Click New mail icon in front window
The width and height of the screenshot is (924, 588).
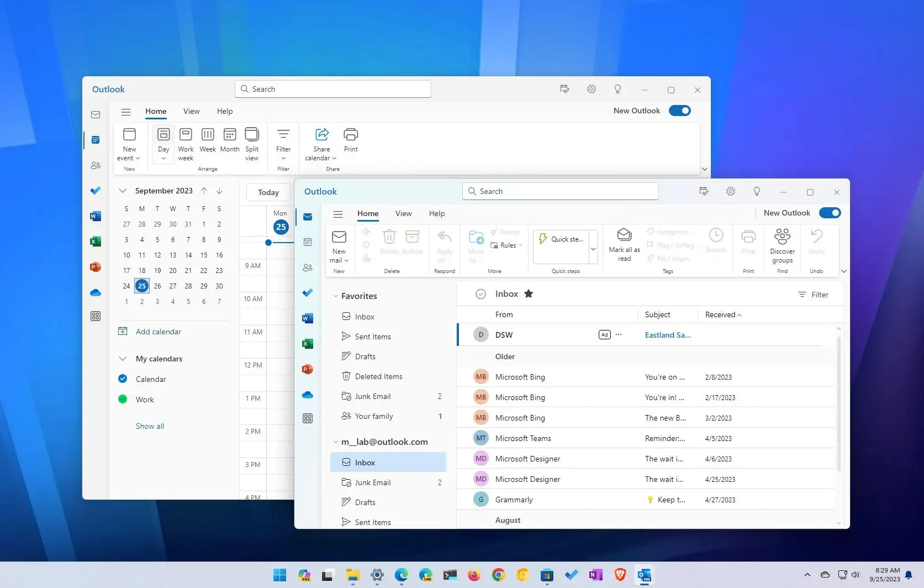pos(339,237)
